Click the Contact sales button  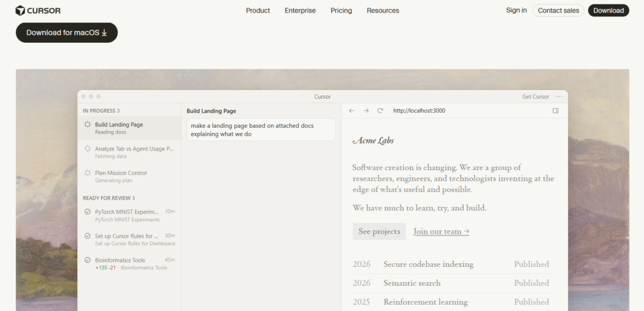558,11
